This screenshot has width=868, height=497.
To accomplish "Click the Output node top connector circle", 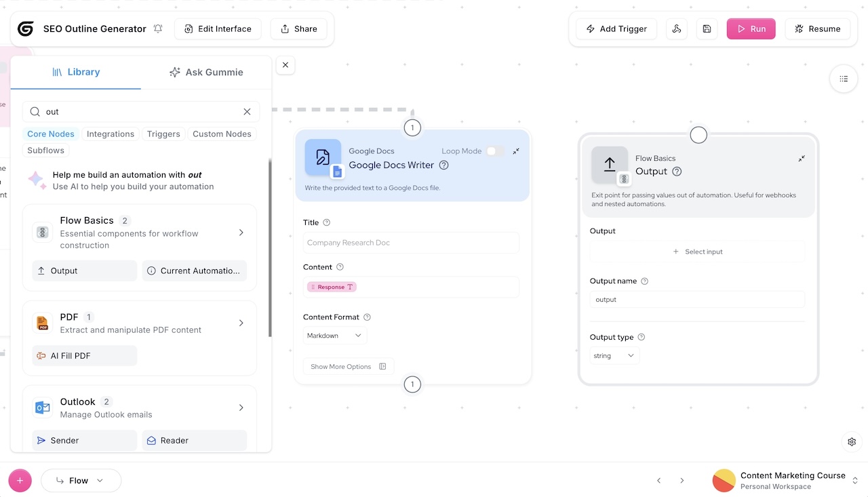I will pyautogui.click(x=698, y=135).
